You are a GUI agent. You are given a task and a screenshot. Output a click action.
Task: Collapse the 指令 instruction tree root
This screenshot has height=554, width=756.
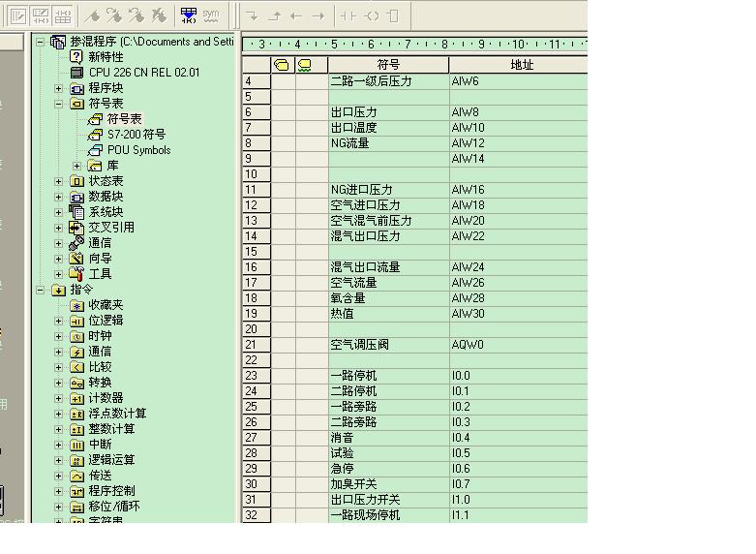[x=41, y=290]
